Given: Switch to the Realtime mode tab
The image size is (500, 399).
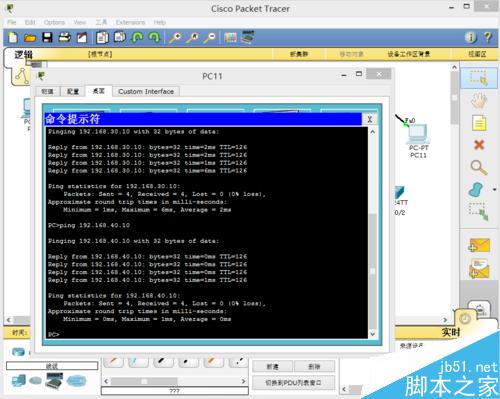Looking at the screenshot, I should [451, 332].
